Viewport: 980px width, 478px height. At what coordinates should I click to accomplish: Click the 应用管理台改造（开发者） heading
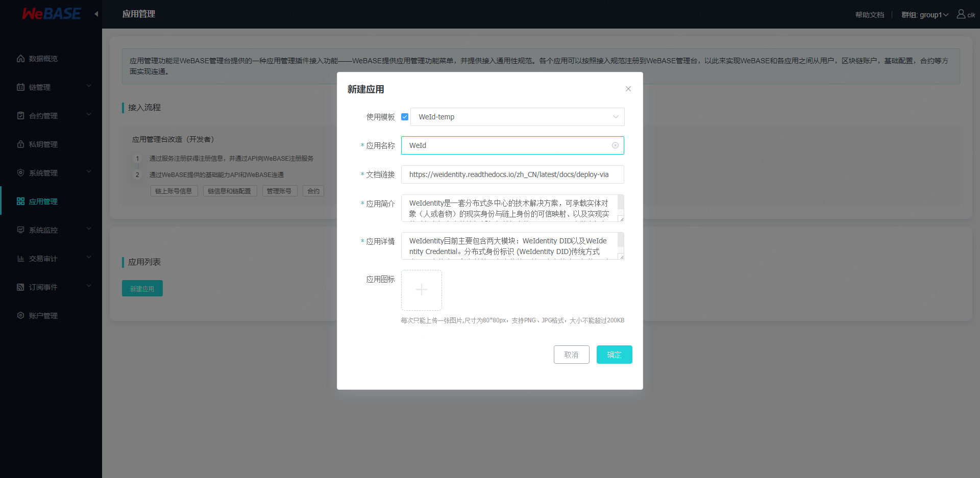click(173, 139)
